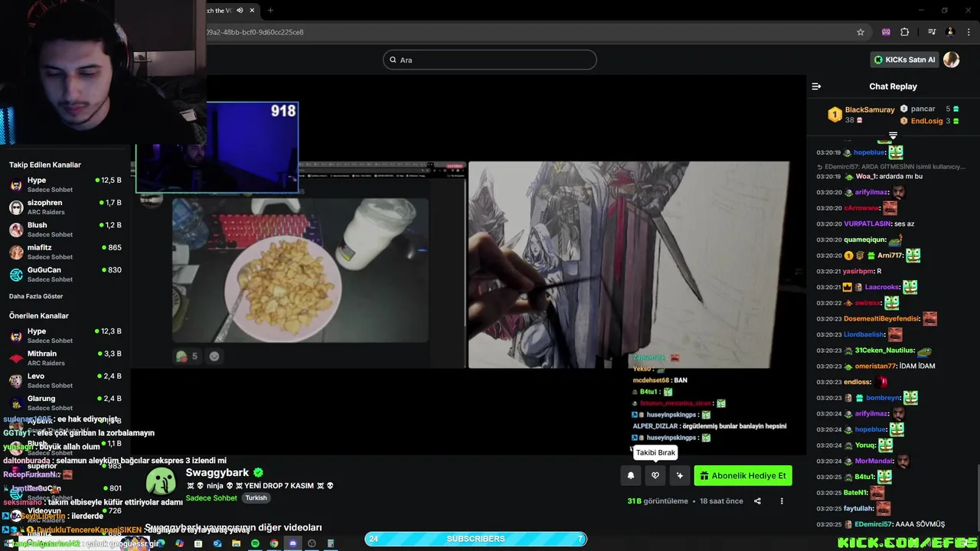This screenshot has height=551, width=980.
Task: Open the browser extensions puzzle icon
Action: 905,32
